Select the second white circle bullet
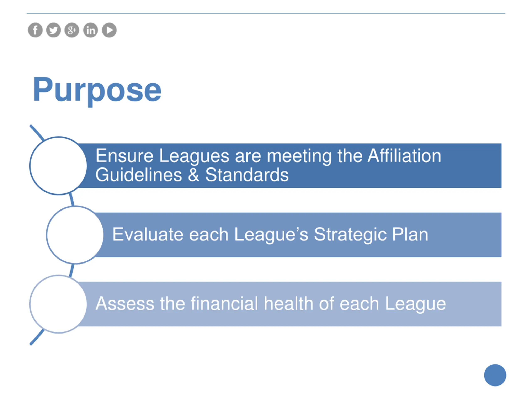The width and height of the screenshot is (532, 399). point(75,235)
